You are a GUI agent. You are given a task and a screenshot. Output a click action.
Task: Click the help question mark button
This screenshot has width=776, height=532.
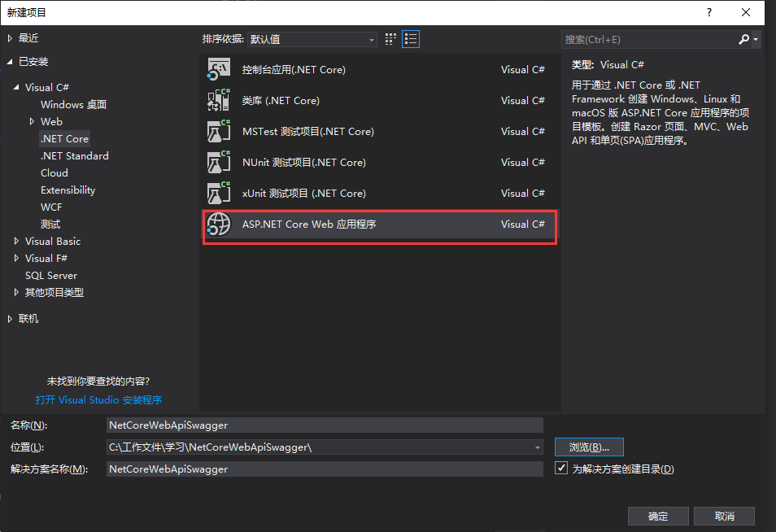point(709,12)
